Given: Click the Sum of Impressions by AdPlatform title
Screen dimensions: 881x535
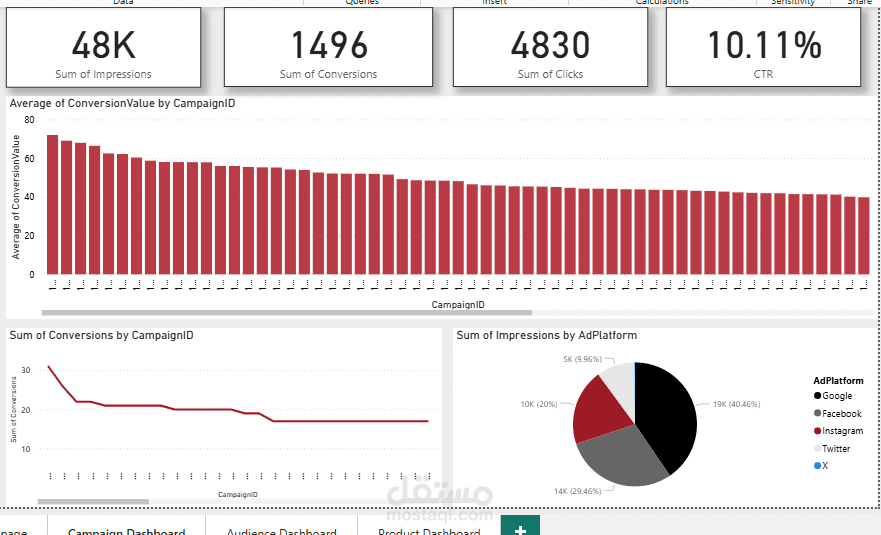Looking at the screenshot, I should (547, 335).
